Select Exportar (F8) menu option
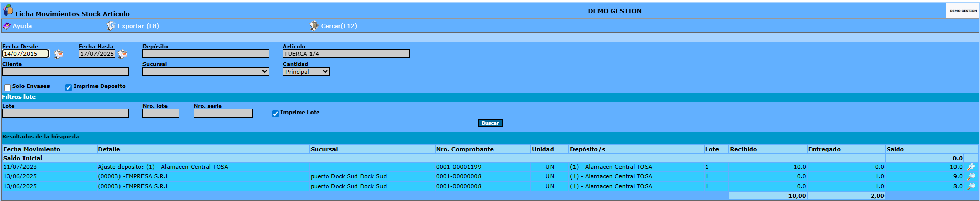Viewport: 980px width, 201px height. pyautogui.click(x=138, y=26)
